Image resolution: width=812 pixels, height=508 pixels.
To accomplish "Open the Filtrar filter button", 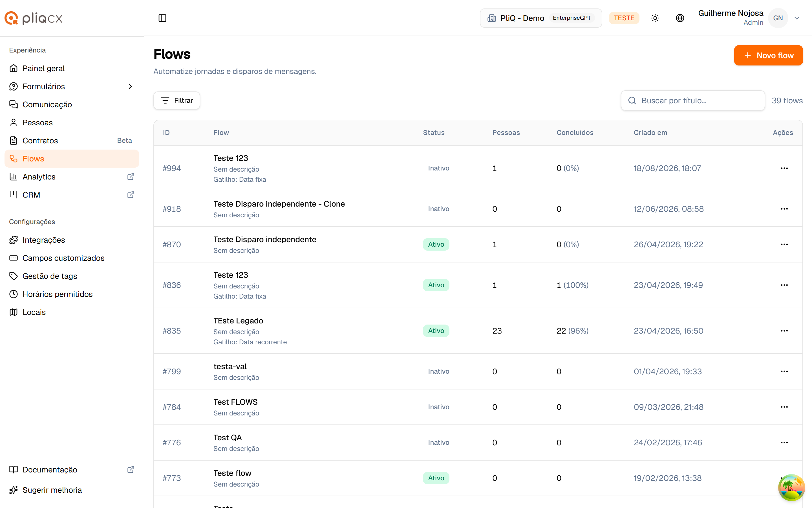I will [177, 100].
